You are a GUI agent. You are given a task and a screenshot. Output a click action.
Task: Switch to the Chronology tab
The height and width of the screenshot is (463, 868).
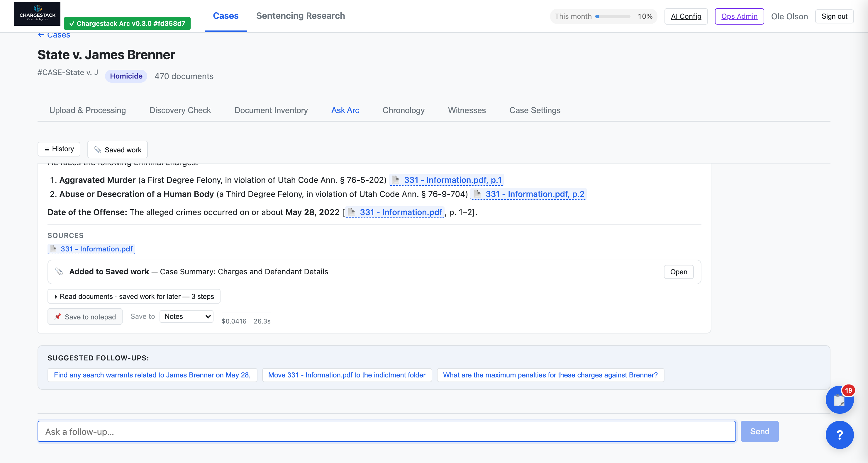point(403,110)
